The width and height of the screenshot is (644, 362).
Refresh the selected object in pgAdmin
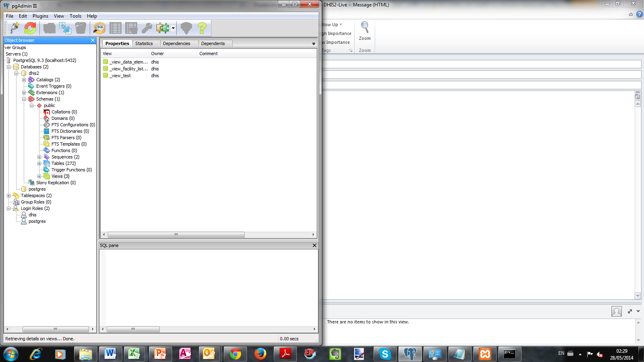[x=30, y=28]
